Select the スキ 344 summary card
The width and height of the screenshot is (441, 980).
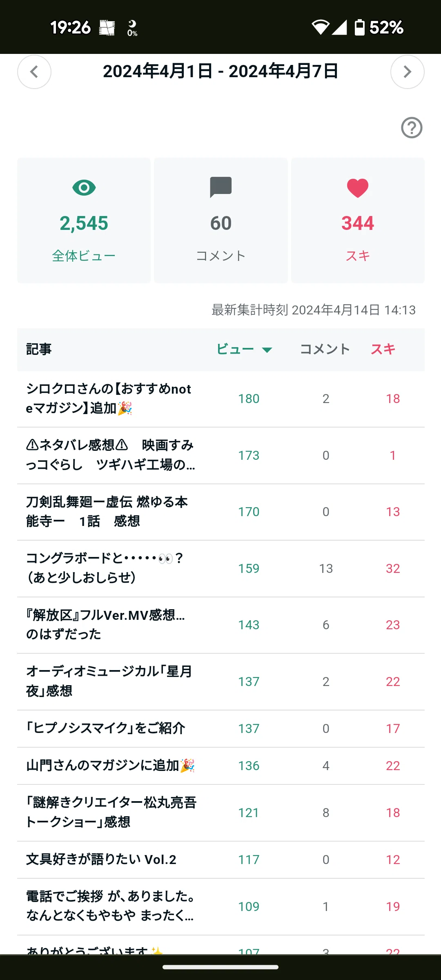coord(358,220)
